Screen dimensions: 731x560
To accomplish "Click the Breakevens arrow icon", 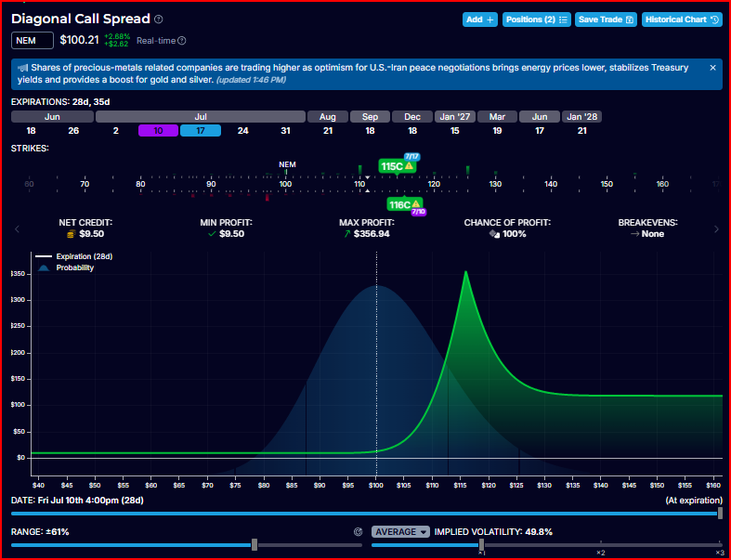I will tap(634, 234).
